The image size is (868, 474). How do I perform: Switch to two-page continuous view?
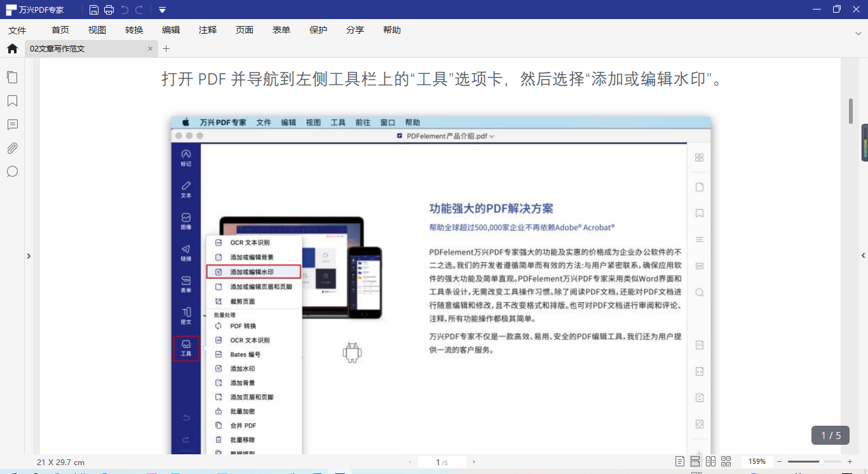726,461
